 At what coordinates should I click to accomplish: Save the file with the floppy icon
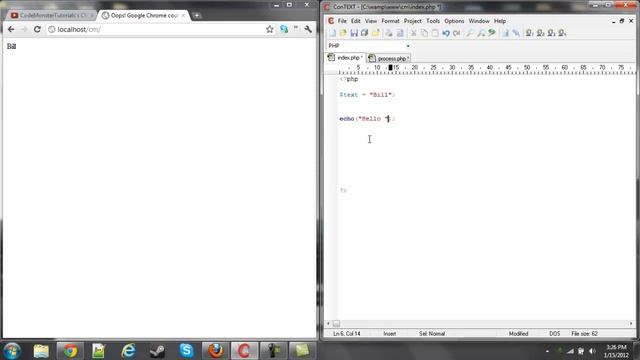[354, 33]
